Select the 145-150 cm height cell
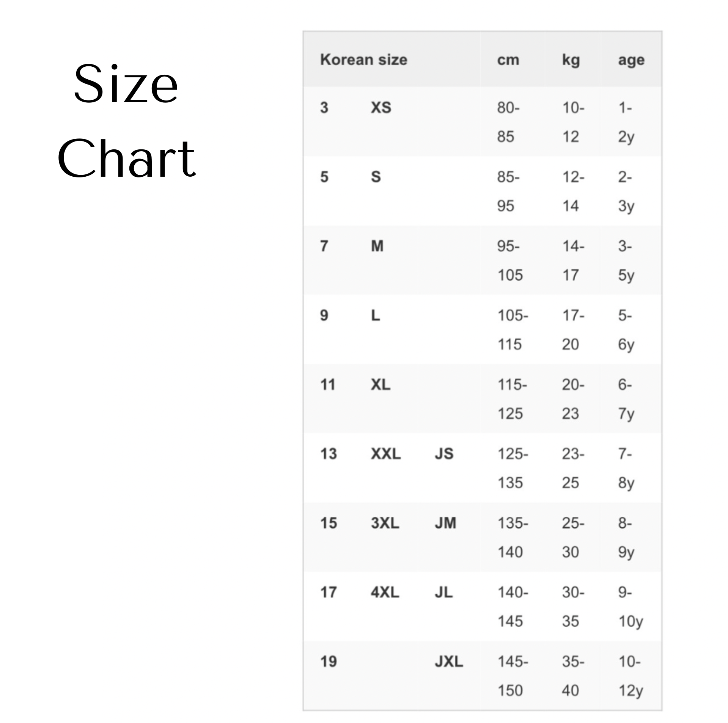 (513, 676)
